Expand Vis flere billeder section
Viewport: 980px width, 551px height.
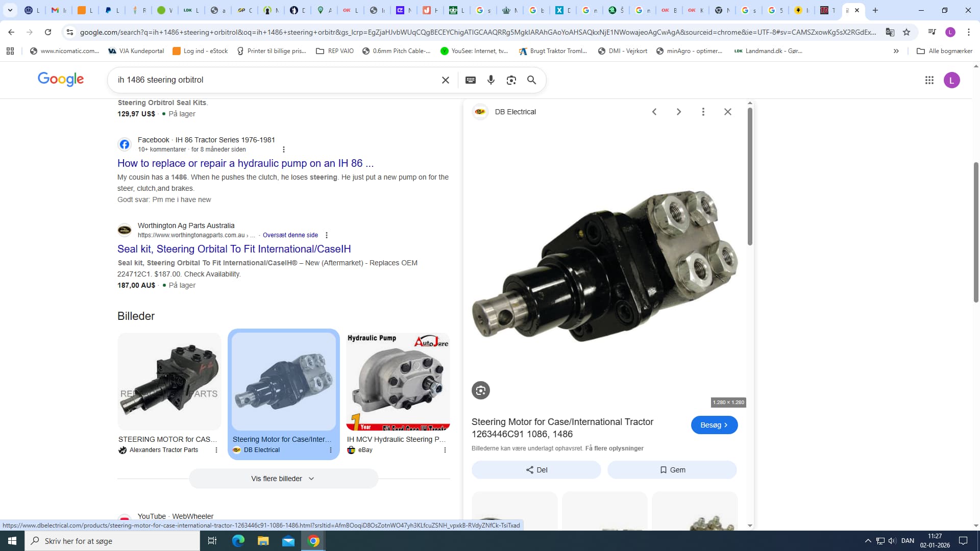click(283, 479)
